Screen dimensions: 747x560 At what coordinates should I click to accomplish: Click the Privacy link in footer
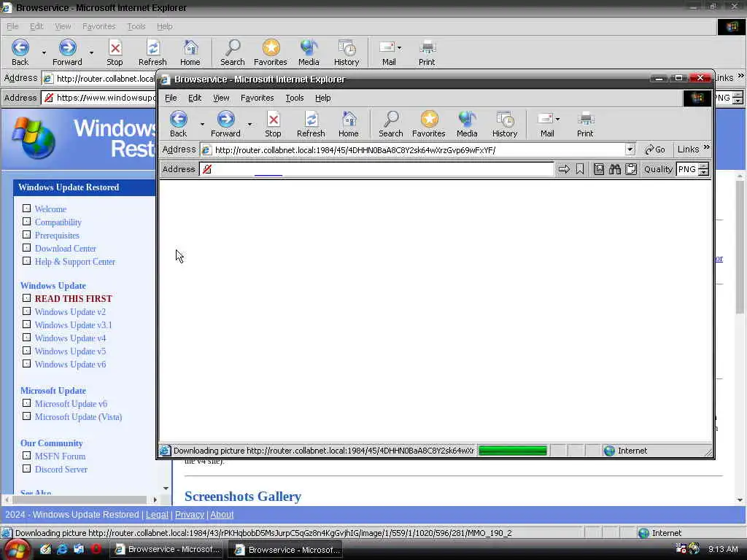[189, 514]
